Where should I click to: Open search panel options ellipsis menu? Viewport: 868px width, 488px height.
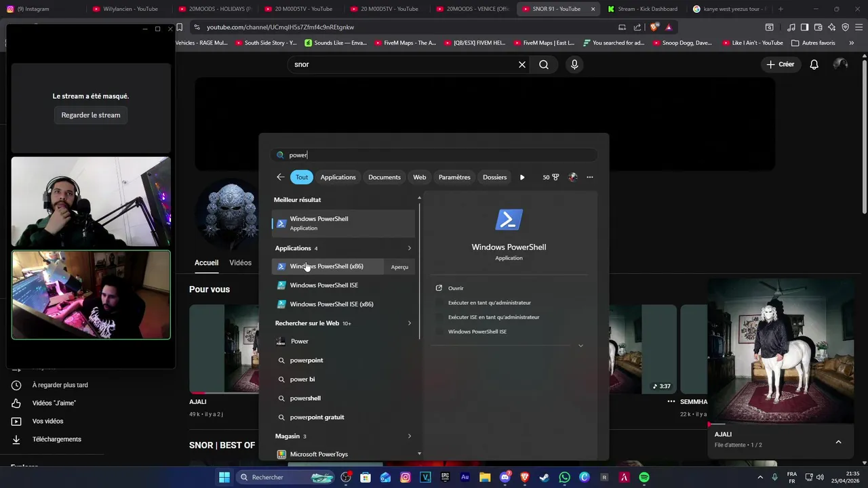(x=590, y=177)
